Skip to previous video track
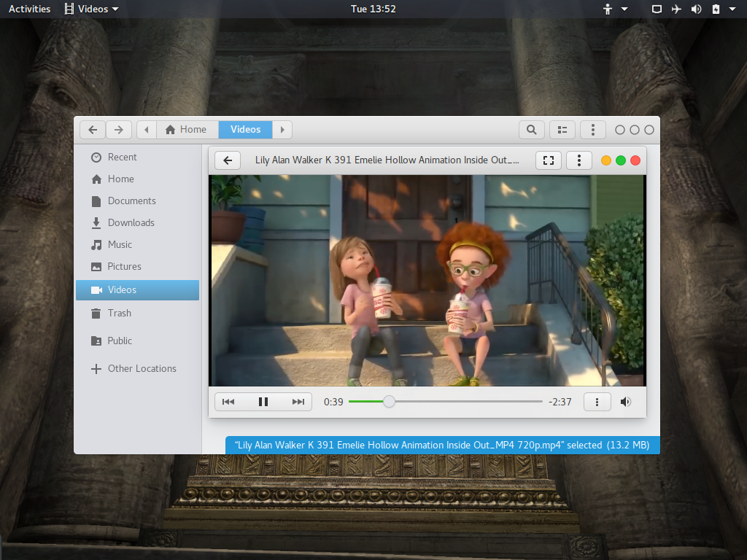 (x=228, y=402)
